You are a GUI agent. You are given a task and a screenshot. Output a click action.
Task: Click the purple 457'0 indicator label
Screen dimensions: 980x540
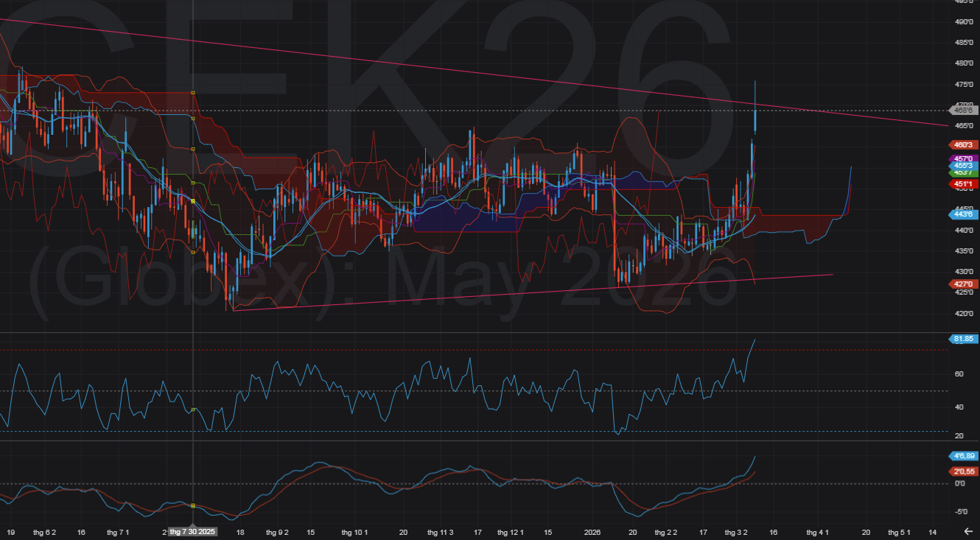point(962,158)
